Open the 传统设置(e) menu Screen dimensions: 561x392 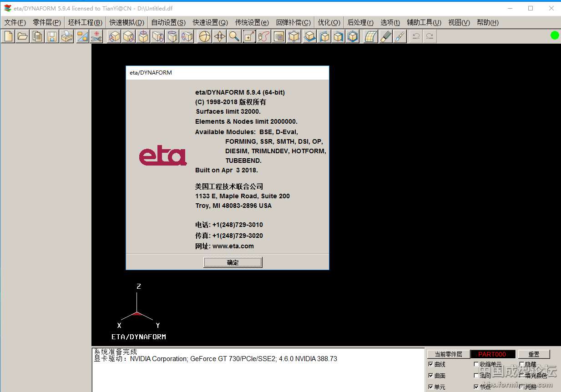point(252,22)
